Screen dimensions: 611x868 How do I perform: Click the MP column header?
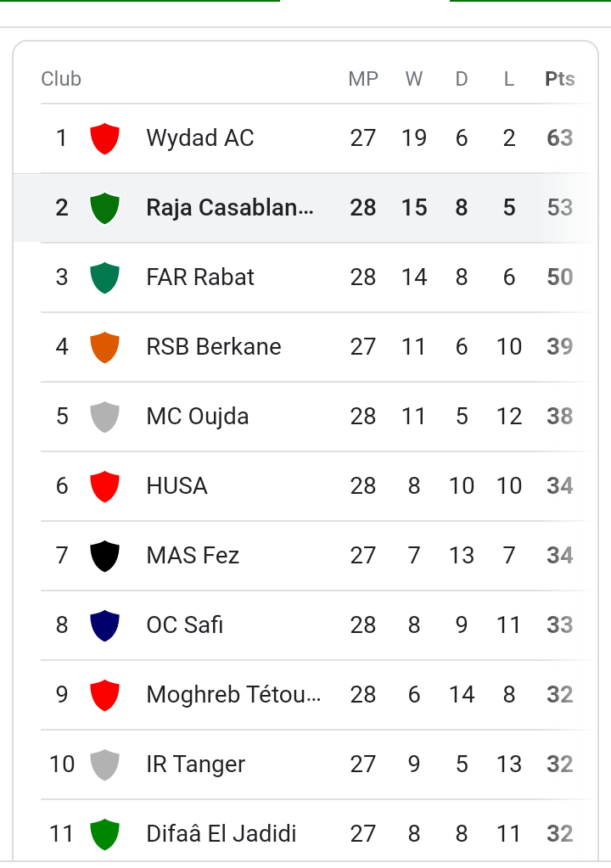[x=363, y=79]
